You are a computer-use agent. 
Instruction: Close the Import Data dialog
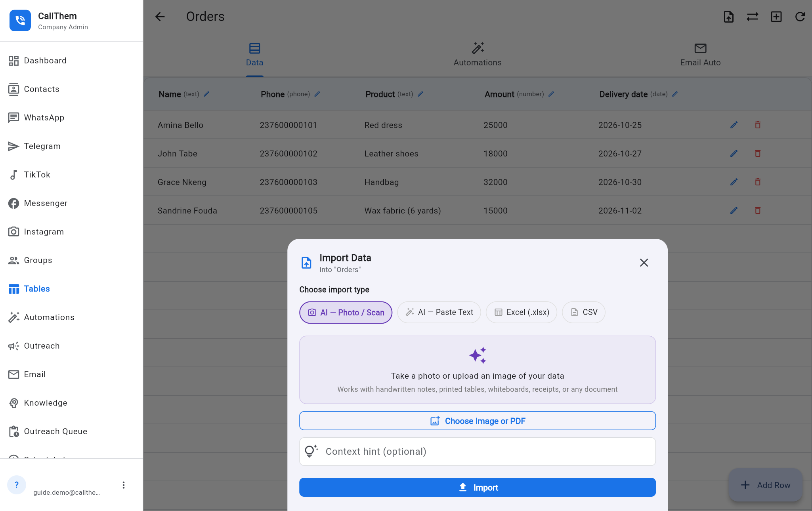644,263
